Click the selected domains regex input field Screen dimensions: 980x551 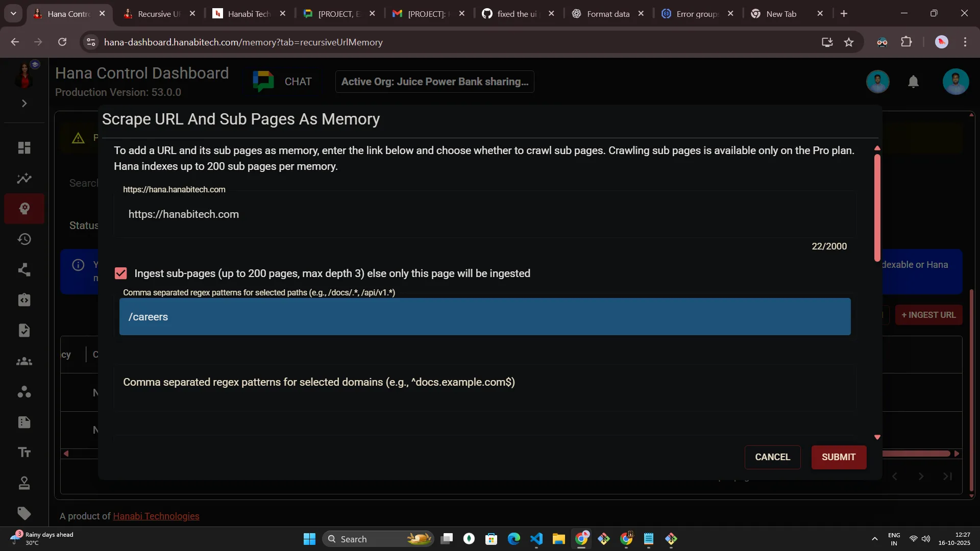tap(484, 388)
